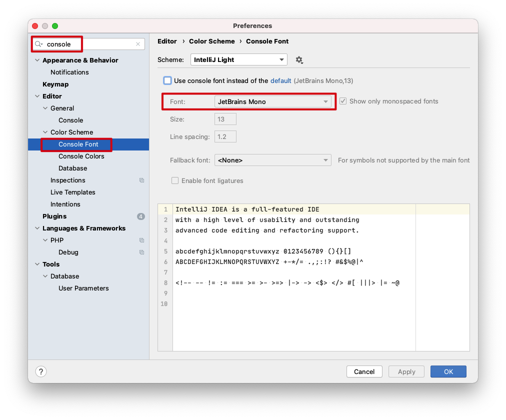Collapse the General node under Editor

click(x=45, y=108)
